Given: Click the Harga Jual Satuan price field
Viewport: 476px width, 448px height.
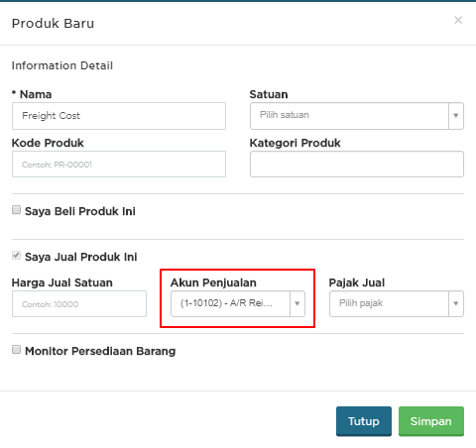Looking at the screenshot, I should (79, 304).
